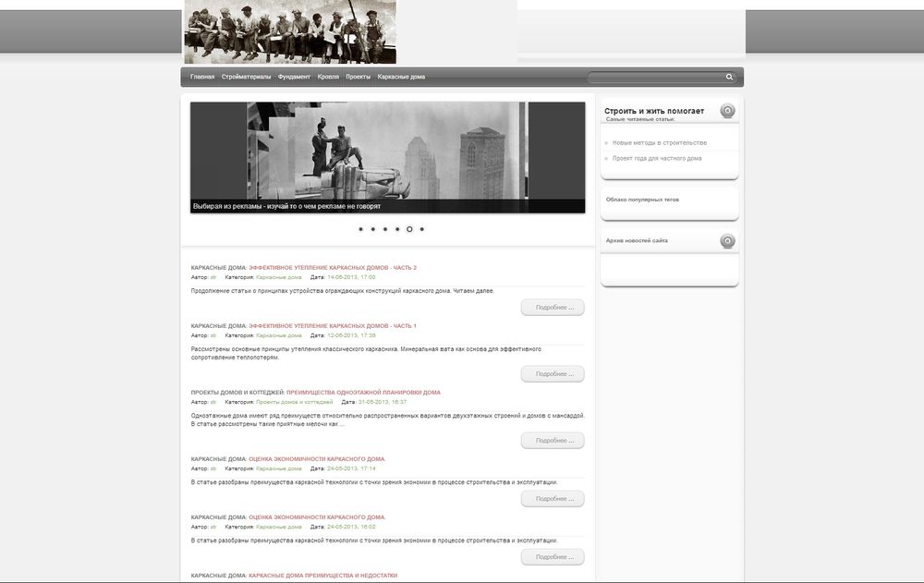Click summary text 'Продолжение статьи о принципах...'

pos(343,291)
